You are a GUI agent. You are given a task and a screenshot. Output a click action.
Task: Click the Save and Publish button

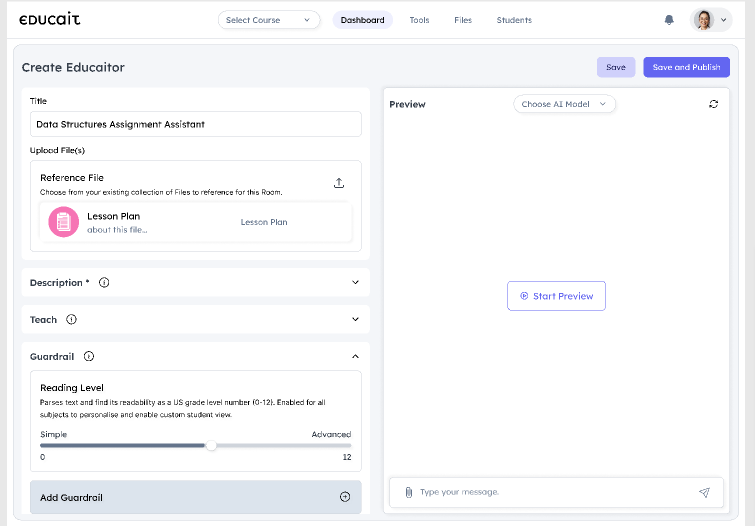[686, 67]
